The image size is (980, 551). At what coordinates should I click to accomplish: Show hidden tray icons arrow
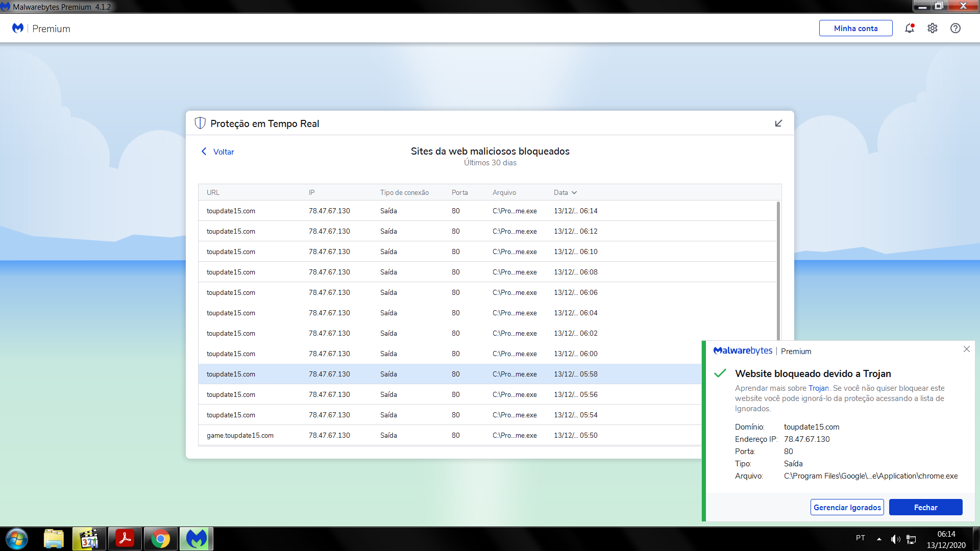[x=879, y=539]
